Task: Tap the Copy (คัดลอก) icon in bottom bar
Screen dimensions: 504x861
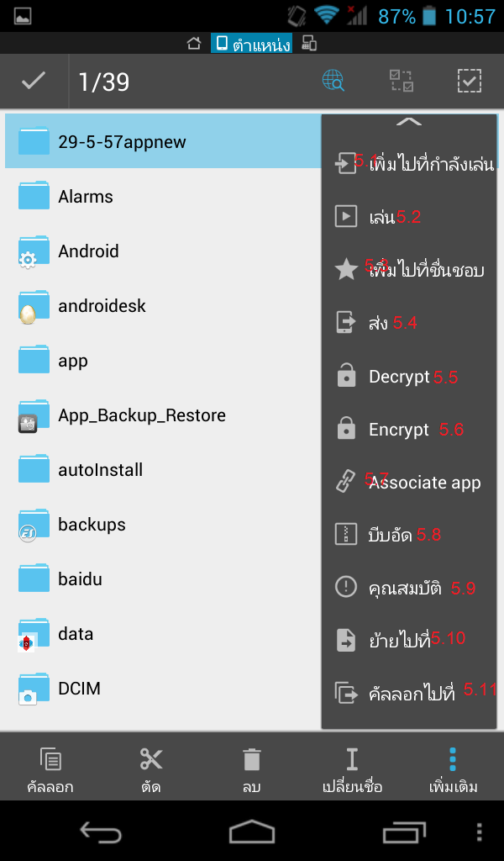Action: 50,760
